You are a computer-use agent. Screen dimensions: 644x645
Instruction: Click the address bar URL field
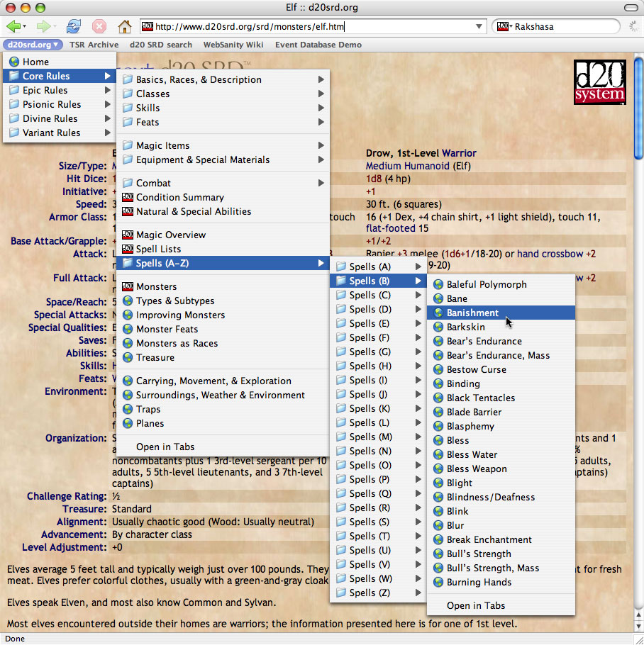[313, 27]
